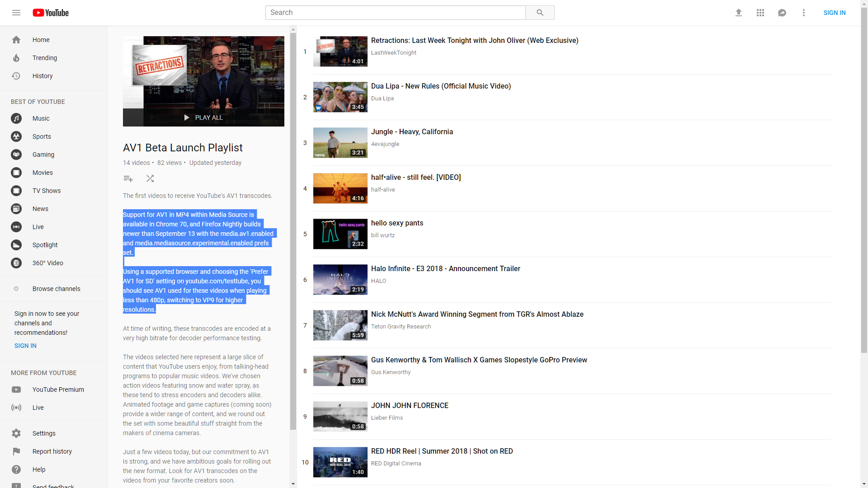Screen dimensions: 868x488
Task: Click the YouTube logo
Action: coord(51,13)
